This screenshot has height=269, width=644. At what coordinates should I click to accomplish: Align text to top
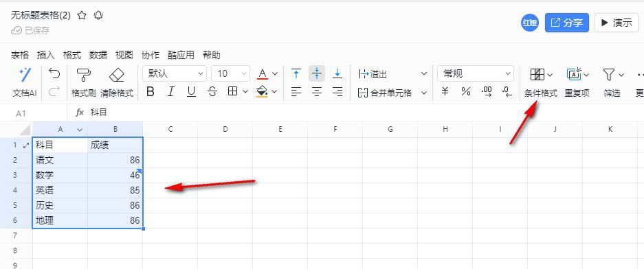click(x=296, y=74)
